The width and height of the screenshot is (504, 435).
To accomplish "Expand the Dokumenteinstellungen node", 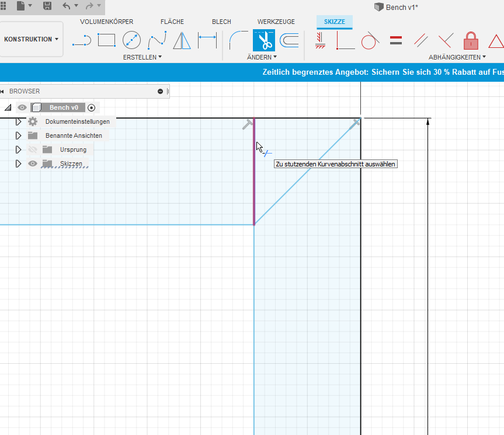I will [18, 121].
